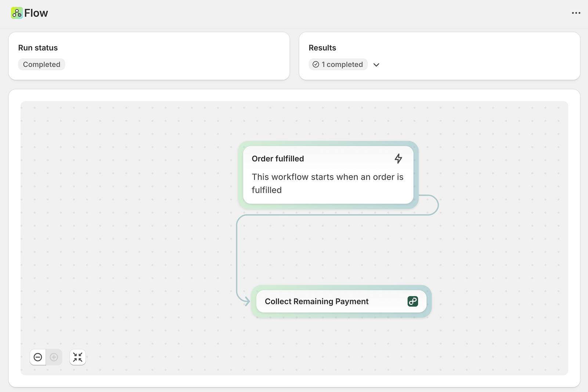The height and width of the screenshot is (392, 588).
Task: Click the zoom-in plus icon
Action: (x=54, y=357)
